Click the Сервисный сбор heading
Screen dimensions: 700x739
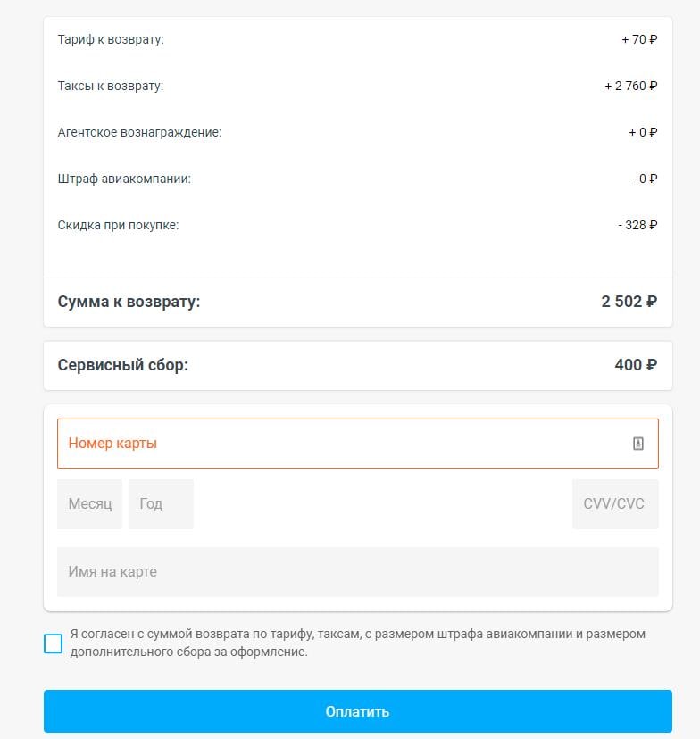pos(122,365)
